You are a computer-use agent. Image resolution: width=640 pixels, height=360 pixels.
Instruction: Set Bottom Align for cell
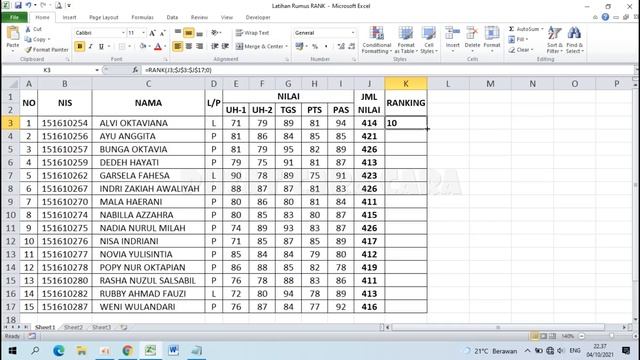pyautogui.click(x=199, y=33)
